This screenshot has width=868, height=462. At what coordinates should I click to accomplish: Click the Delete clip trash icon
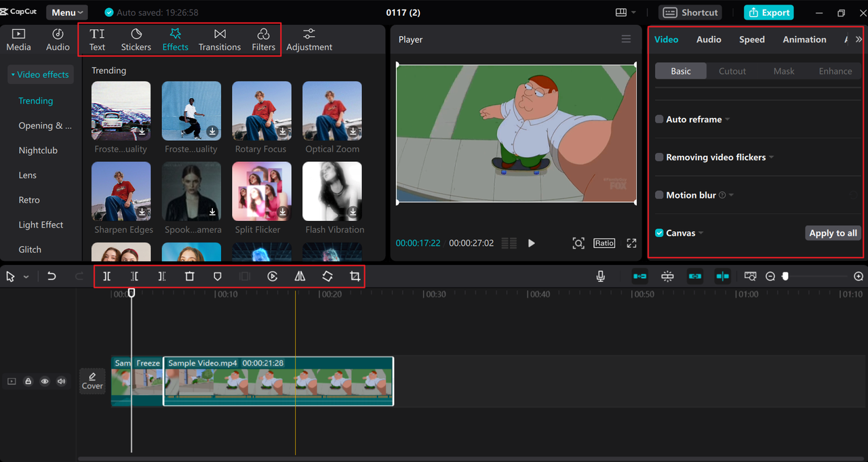point(190,276)
